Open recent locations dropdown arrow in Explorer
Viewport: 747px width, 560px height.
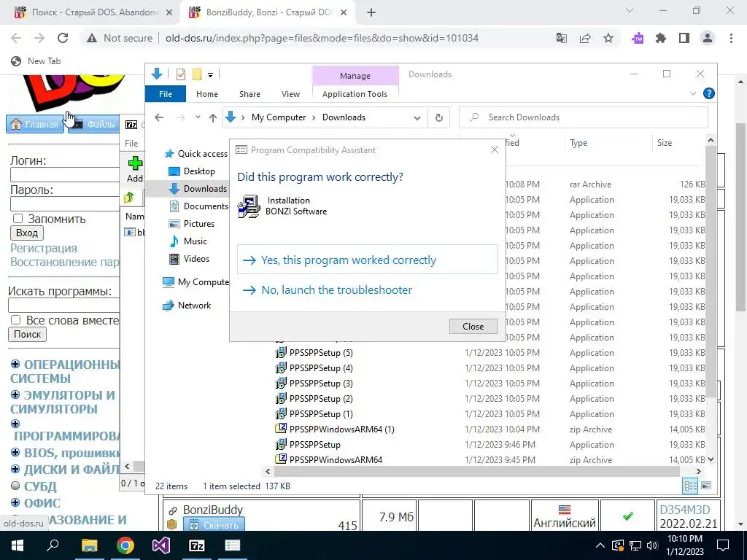198,117
